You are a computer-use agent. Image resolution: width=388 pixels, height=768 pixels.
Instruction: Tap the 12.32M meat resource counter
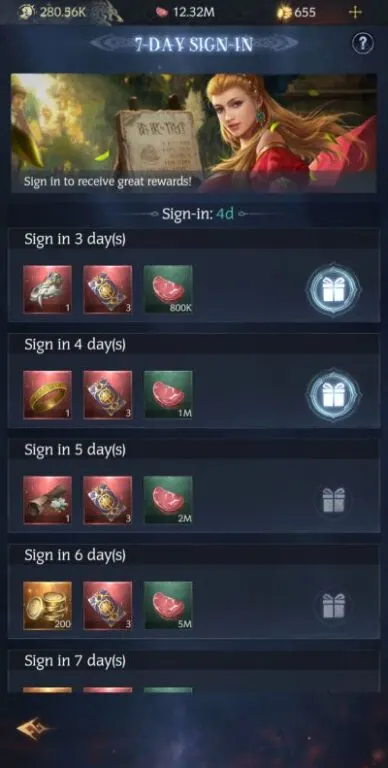pyautogui.click(x=185, y=12)
